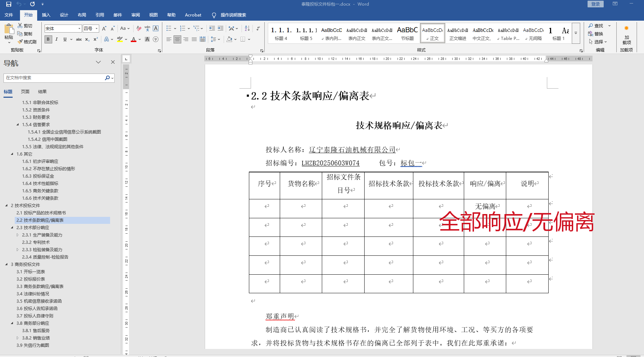Activate the Format Painter brush

point(21,42)
